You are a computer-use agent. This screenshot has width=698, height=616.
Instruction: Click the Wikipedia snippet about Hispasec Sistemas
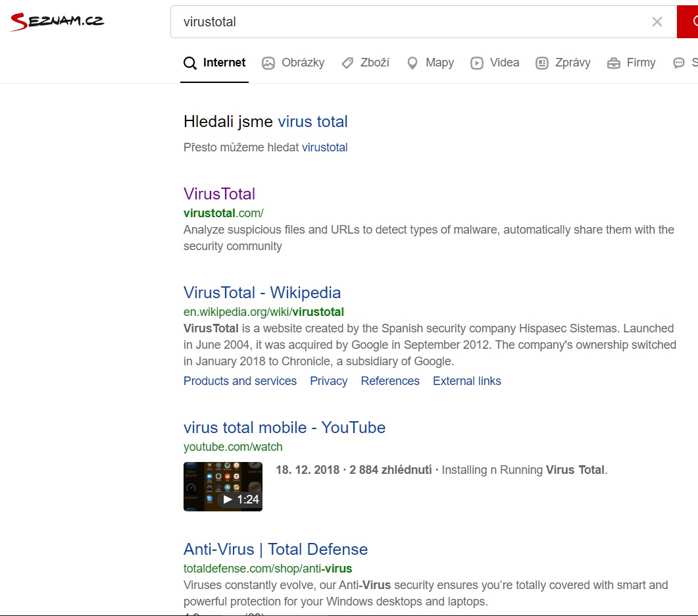430,345
